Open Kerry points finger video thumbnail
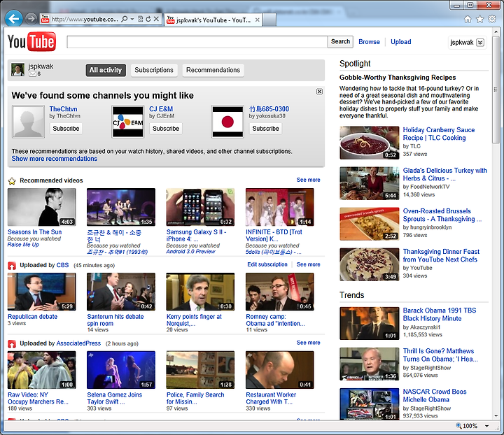Viewport: 504px width, 435px height. pyautogui.click(x=200, y=292)
